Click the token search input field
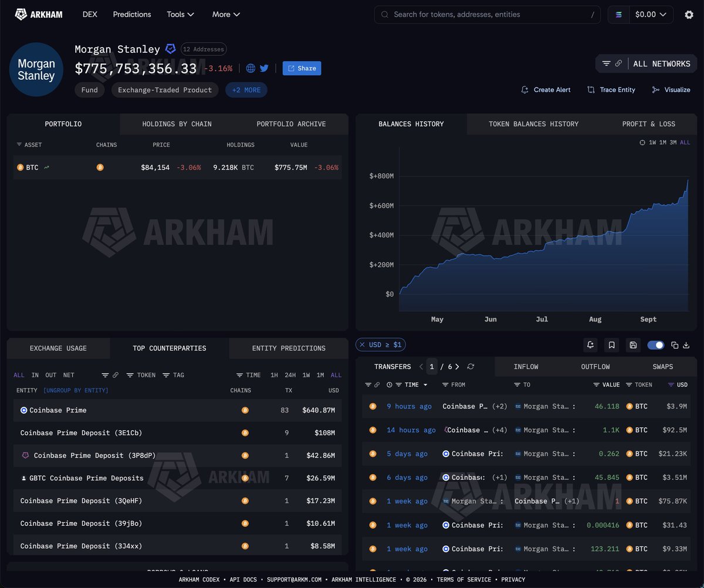Image resolution: width=704 pixels, height=588 pixels. (488, 15)
